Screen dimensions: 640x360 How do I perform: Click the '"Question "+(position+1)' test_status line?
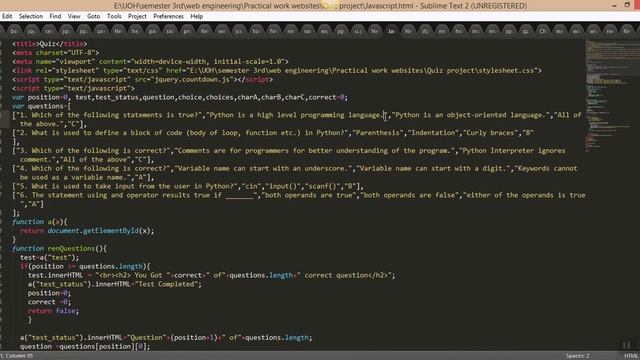tap(166, 338)
